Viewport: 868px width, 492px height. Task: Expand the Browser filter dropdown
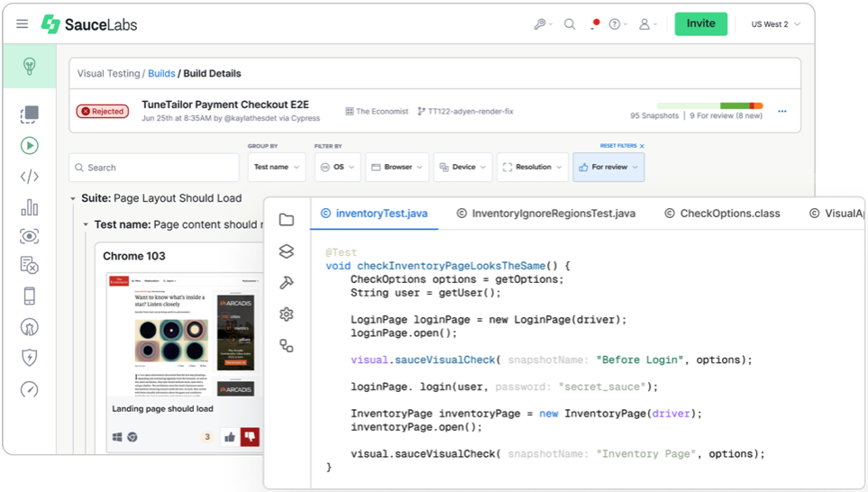[396, 167]
